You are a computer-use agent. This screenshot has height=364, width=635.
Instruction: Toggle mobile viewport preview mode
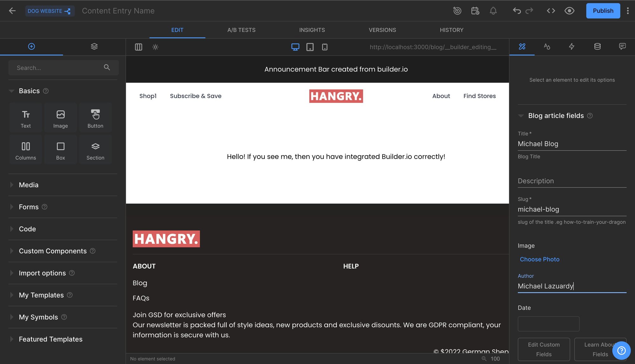325,47
